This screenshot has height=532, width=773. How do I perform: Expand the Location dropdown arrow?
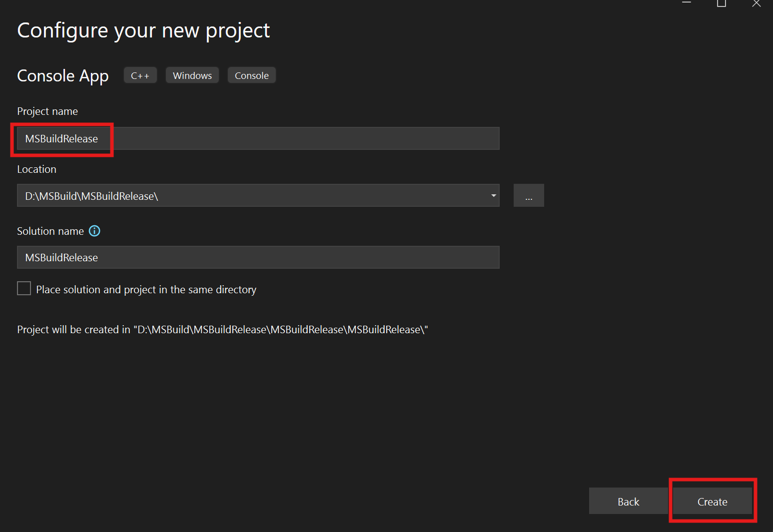click(493, 196)
